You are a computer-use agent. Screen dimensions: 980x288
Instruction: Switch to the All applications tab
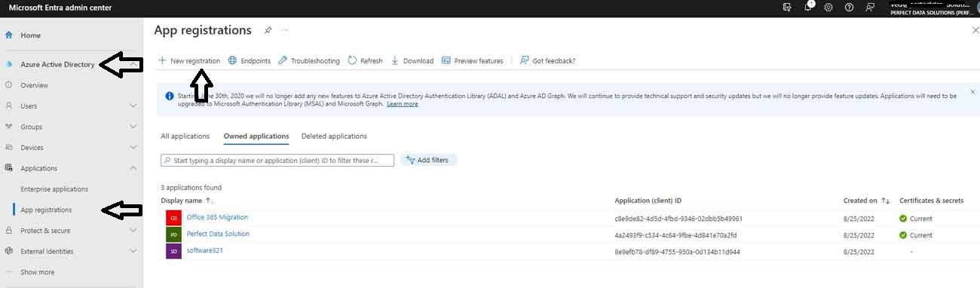coord(185,136)
